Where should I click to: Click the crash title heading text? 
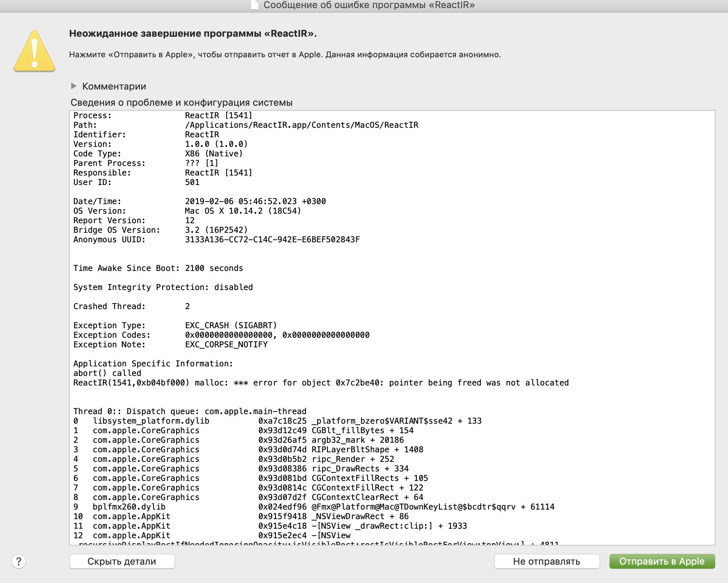pos(193,33)
